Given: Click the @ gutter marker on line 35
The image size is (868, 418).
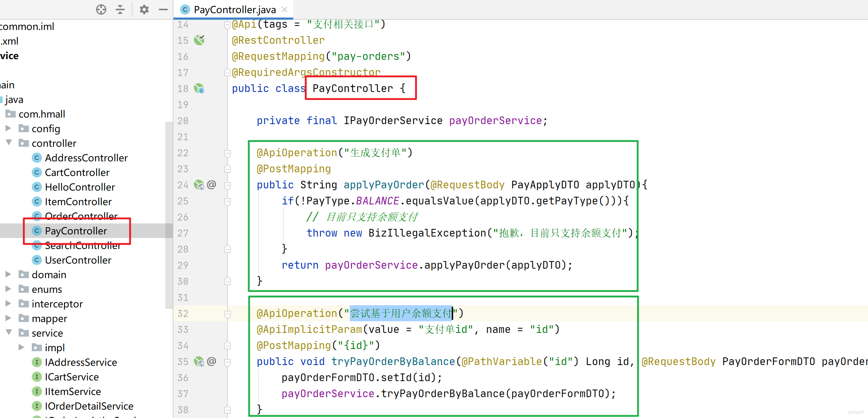Looking at the screenshot, I should 212,361.
